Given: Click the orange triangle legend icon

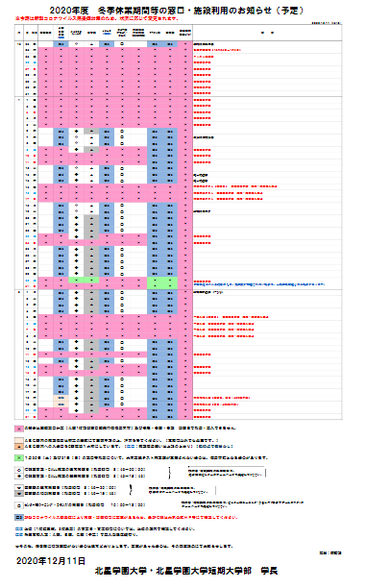Looking at the screenshot, I should tap(19, 446).
